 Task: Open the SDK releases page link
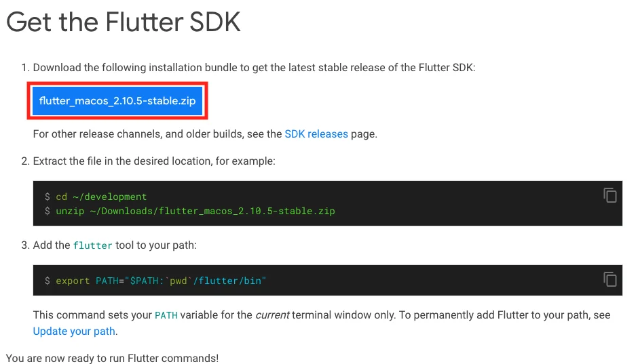[x=316, y=134]
